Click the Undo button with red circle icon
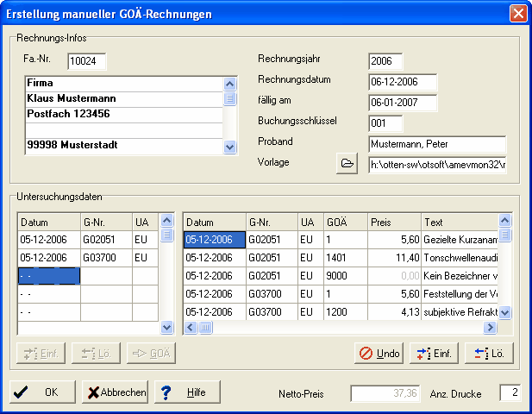The height and width of the screenshot is (414, 532). point(379,354)
